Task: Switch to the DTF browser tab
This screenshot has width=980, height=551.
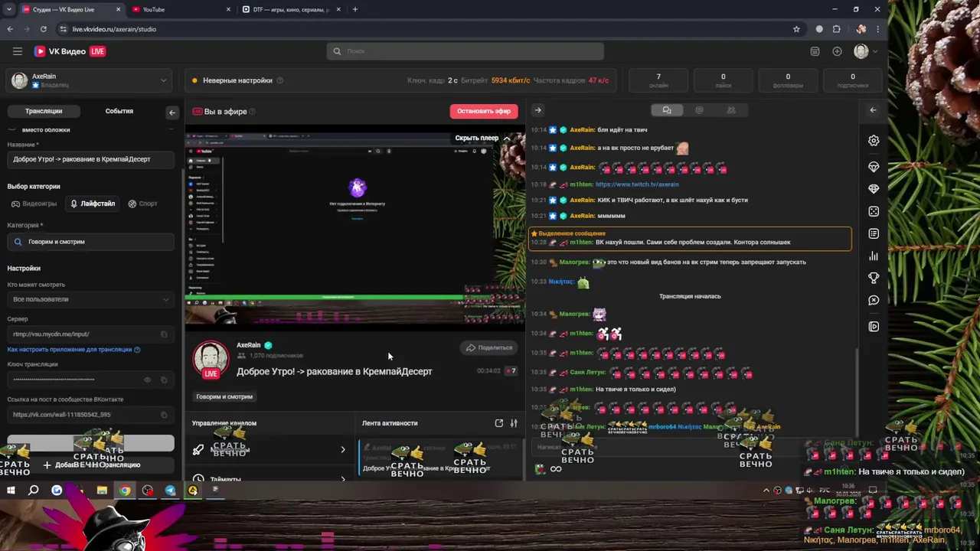Action: (x=291, y=9)
